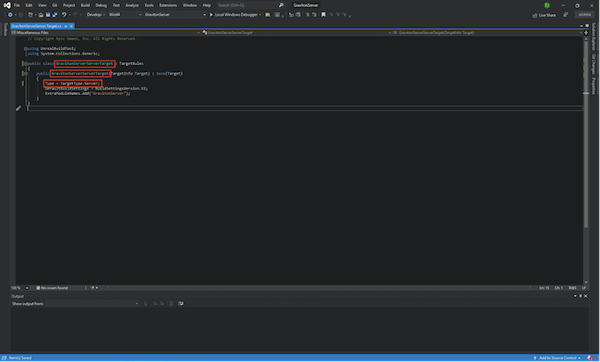The image size is (600, 362).
Task: Close the GravitonServerServer.Target.cs tab
Action: (x=71, y=26)
